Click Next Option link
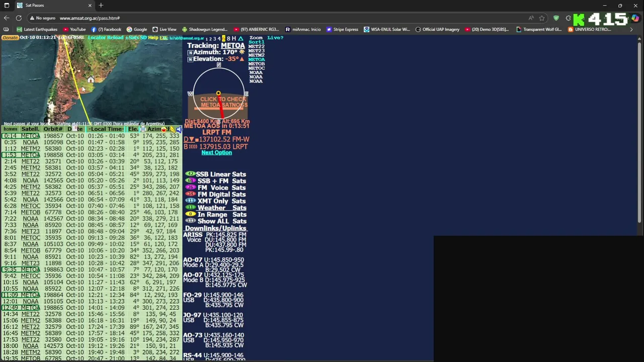 [216, 152]
